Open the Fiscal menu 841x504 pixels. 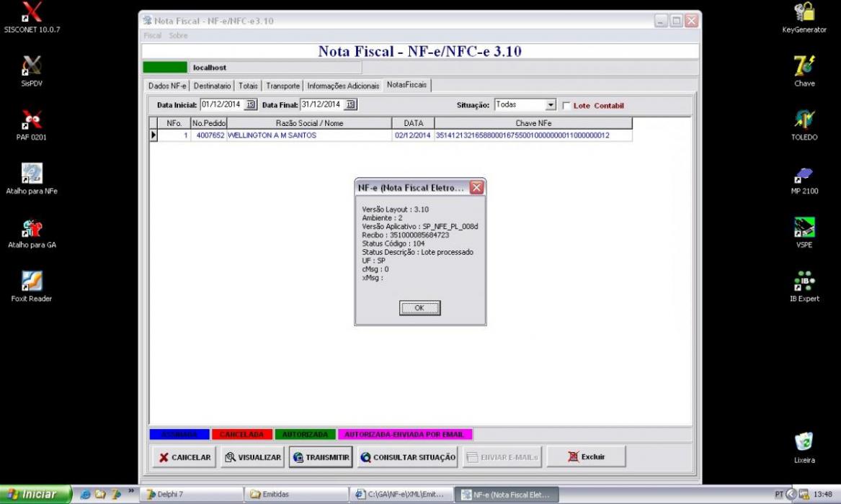(152, 35)
